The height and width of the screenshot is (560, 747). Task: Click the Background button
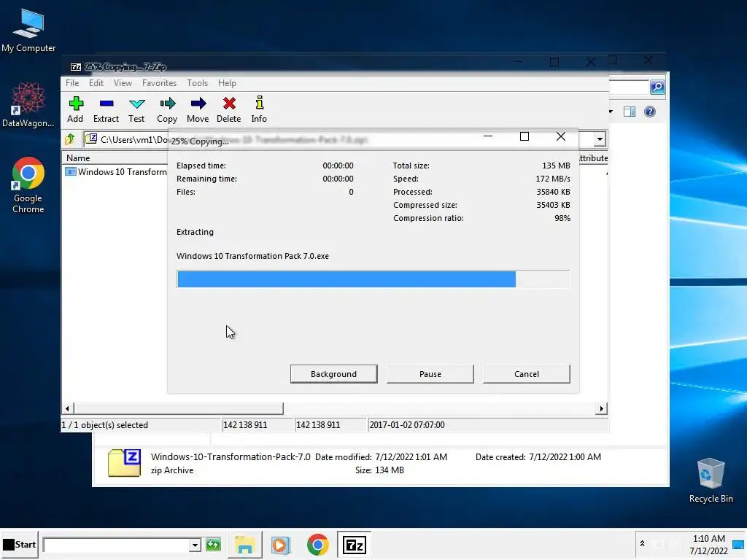tap(334, 374)
